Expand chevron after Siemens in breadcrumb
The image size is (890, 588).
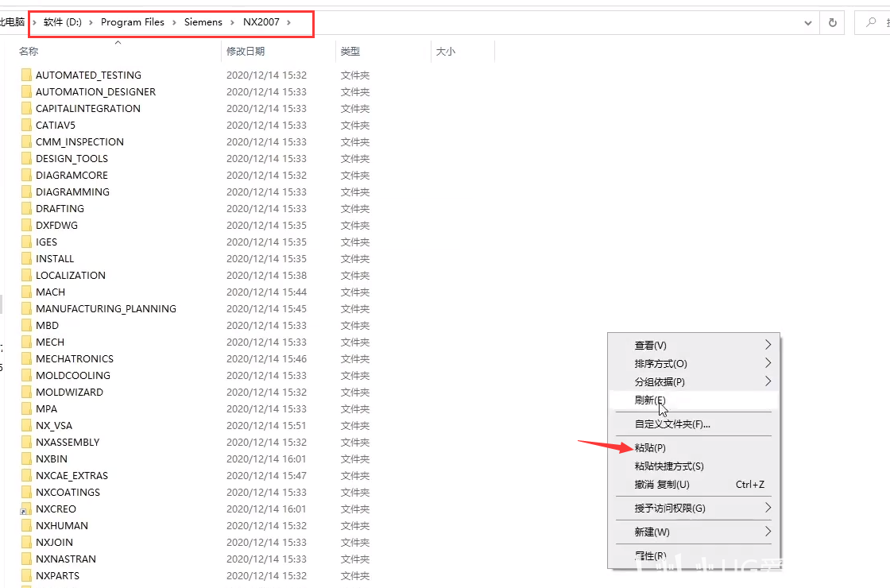point(232,22)
